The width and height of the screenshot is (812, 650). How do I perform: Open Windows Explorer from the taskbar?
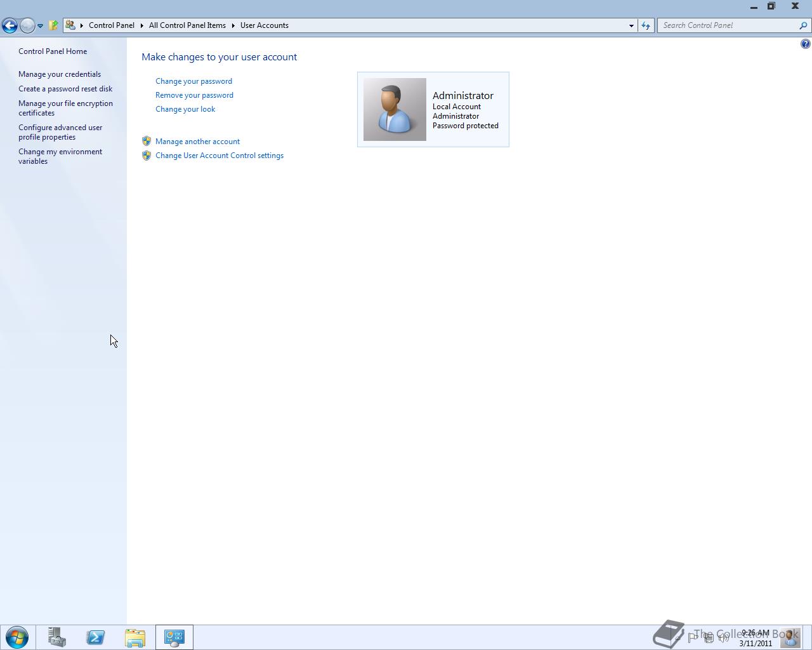[x=135, y=637]
